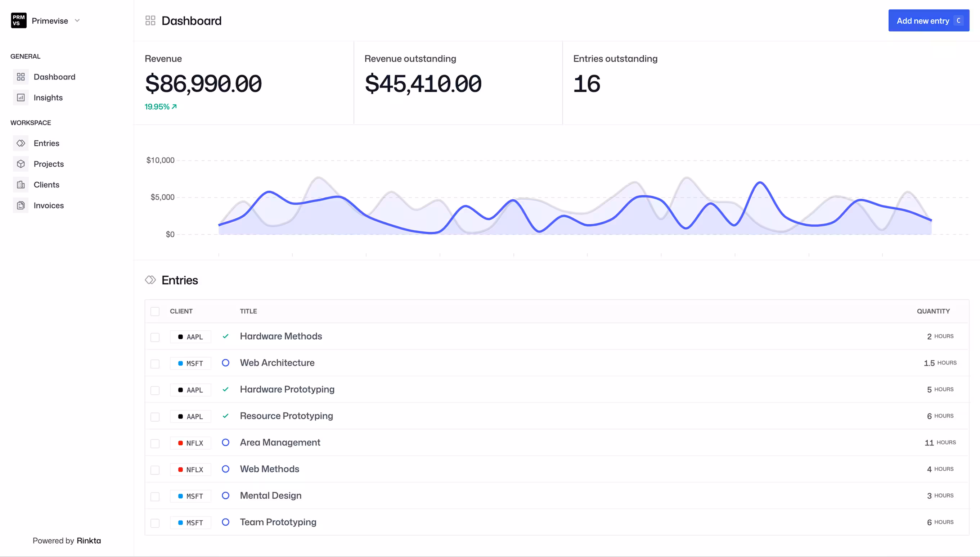The image size is (980, 557).
Task: Click the red NFLX client tag for Web Methods
Action: coord(190,470)
